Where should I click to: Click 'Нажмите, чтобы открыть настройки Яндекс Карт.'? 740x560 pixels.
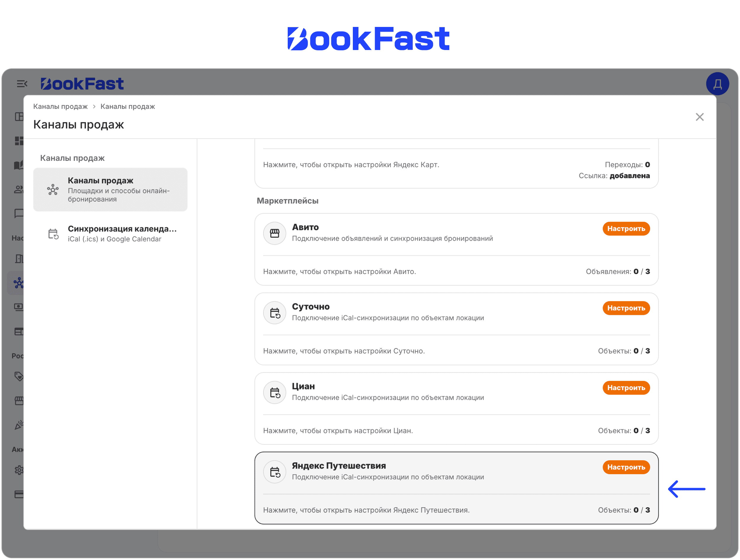pos(351,165)
